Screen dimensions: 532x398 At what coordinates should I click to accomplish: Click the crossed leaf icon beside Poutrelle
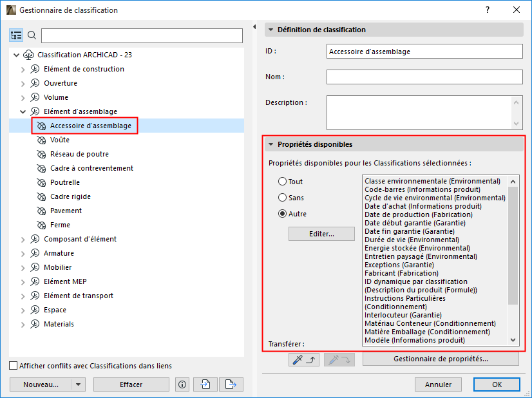pyautogui.click(x=41, y=182)
